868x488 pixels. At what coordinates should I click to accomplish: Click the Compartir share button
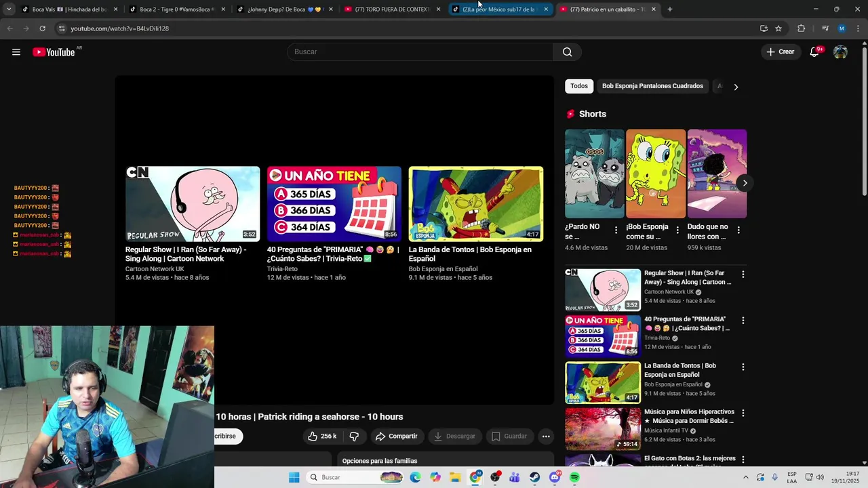pyautogui.click(x=397, y=436)
